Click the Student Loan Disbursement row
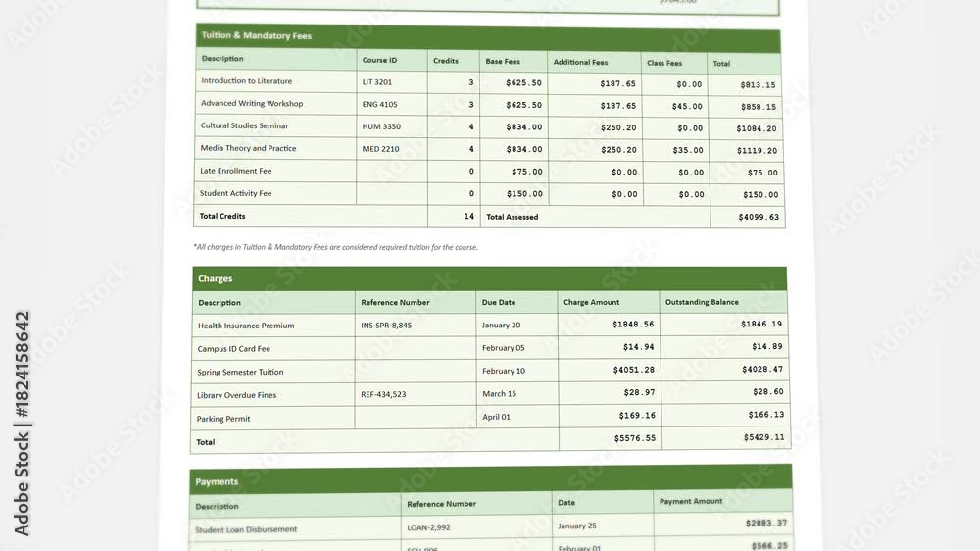This screenshot has width=980, height=551. (491, 527)
